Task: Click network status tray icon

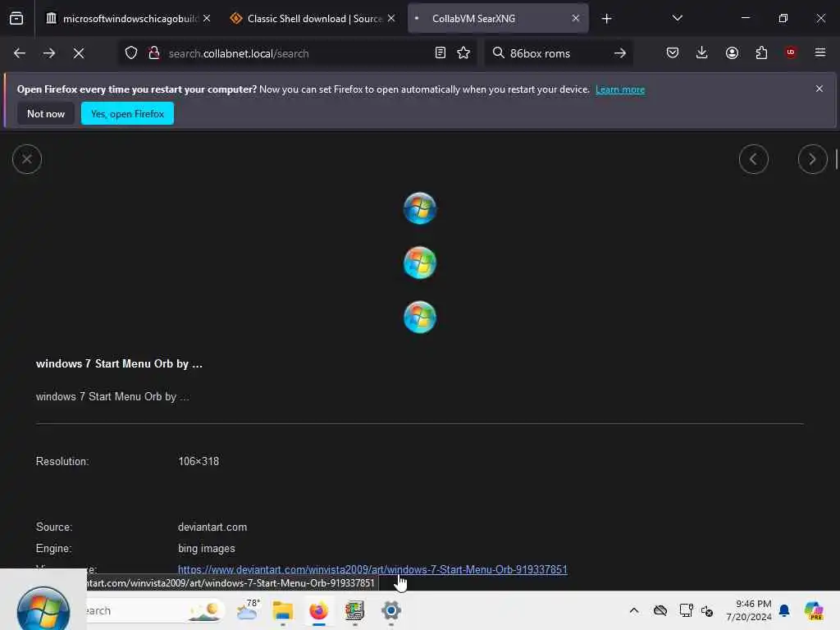Action: pyautogui.click(x=686, y=610)
